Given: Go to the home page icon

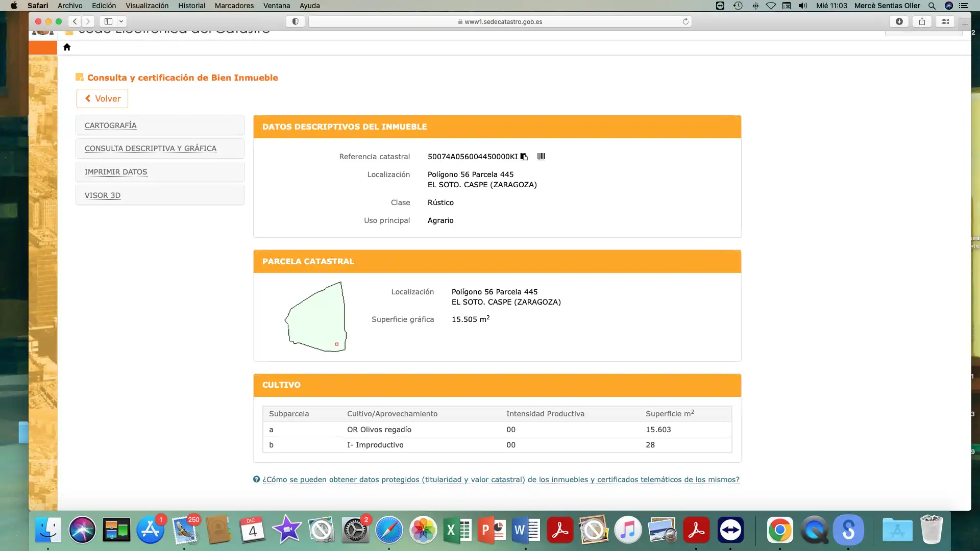Looking at the screenshot, I should (x=67, y=47).
